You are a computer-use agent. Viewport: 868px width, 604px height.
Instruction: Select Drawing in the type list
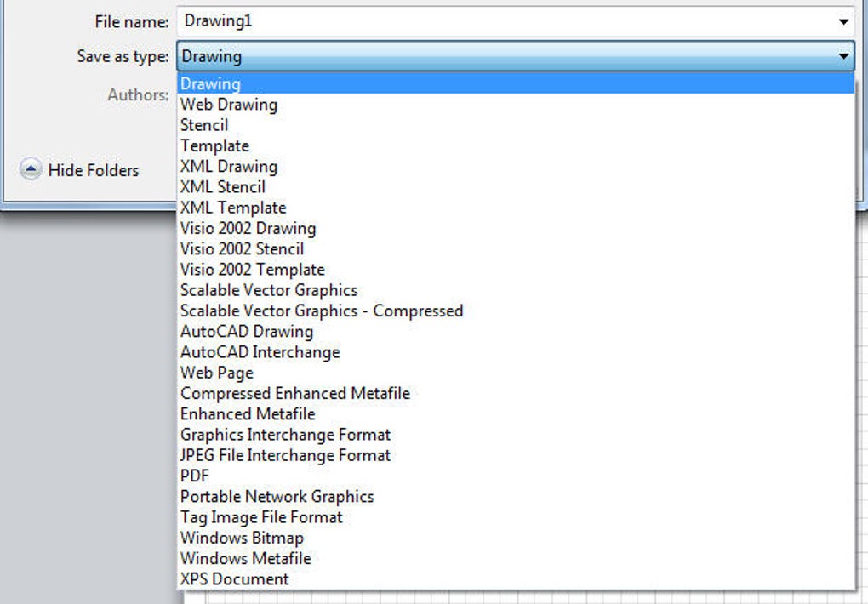point(516,83)
